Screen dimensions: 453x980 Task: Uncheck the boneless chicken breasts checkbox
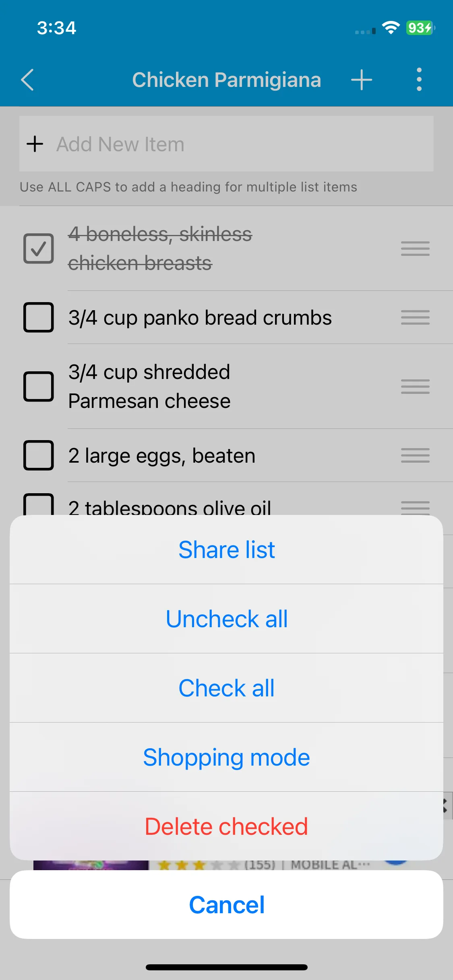(39, 249)
